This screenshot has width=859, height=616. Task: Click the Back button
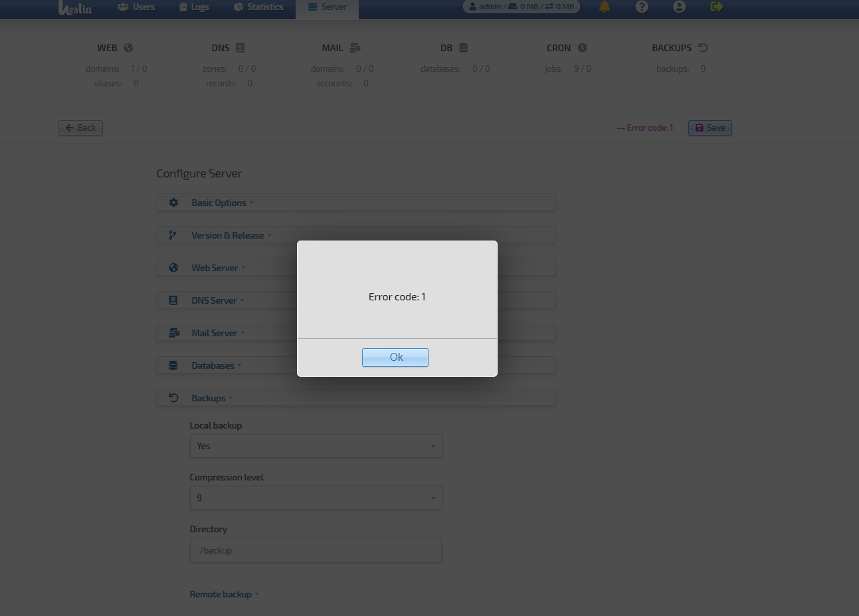tap(80, 128)
